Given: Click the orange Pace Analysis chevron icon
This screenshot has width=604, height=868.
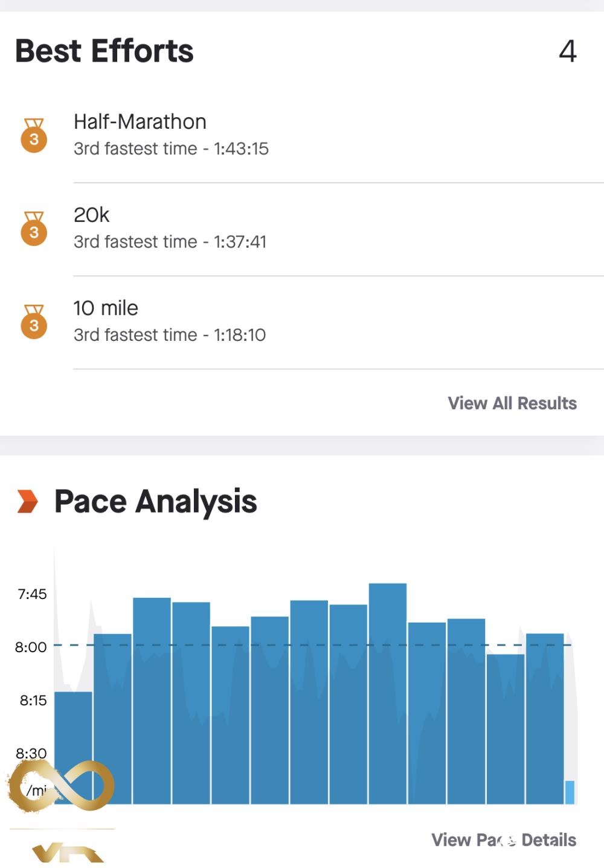Looking at the screenshot, I should pos(28,501).
